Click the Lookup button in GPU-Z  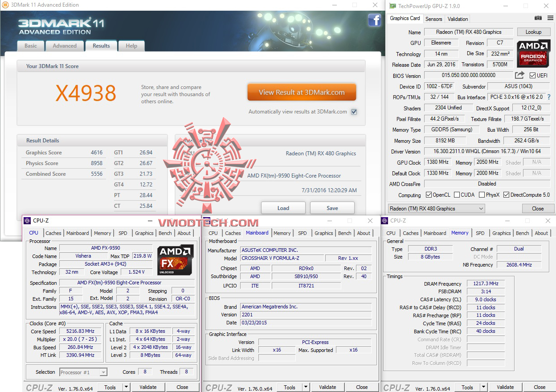(533, 32)
